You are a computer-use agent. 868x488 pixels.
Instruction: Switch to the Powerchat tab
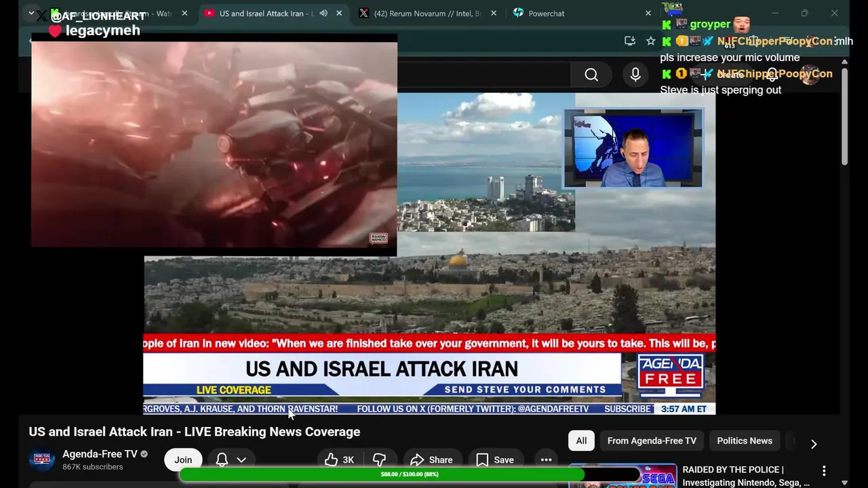(x=582, y=13)
